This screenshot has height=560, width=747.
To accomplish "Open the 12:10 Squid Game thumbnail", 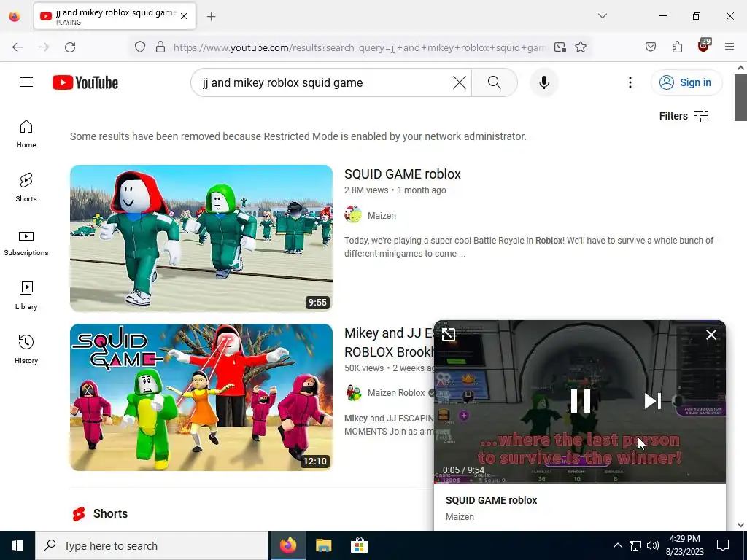I will tap(201, 397).
